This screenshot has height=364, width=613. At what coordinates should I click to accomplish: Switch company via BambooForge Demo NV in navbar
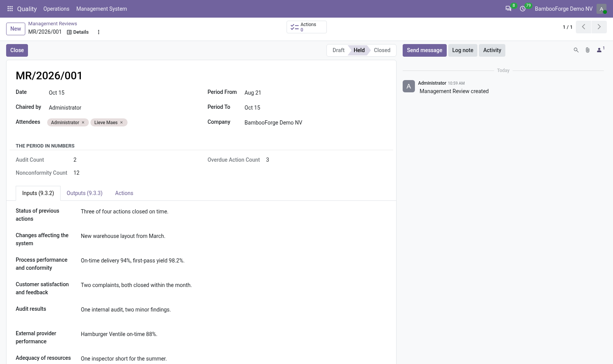tap(564, 9)
